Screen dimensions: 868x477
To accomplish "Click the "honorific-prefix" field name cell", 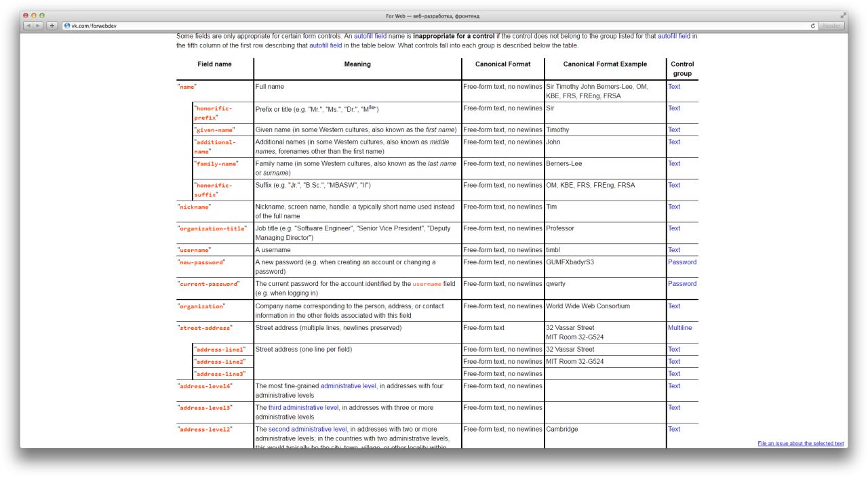I will tap(223, 112).
